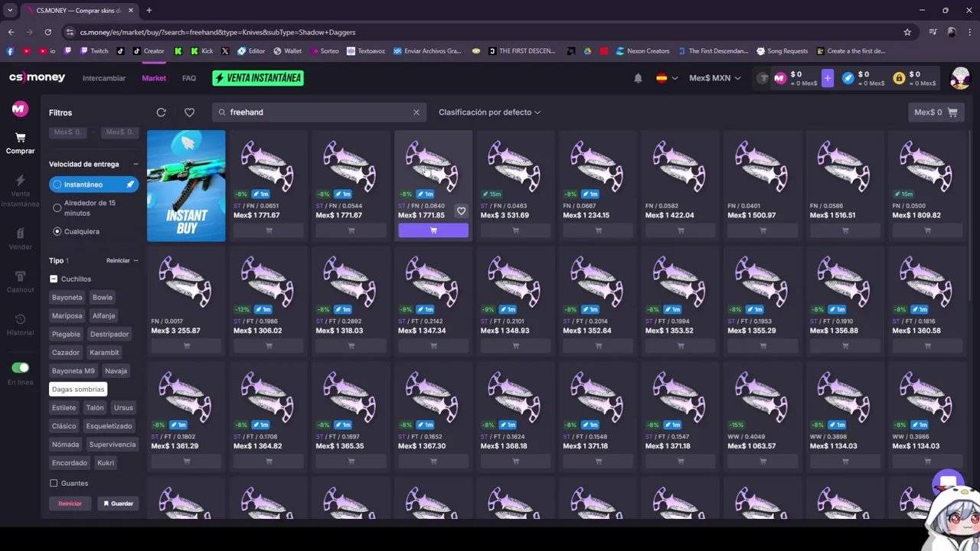Image resolution: width=980 pixels, height=551 pixels.
Task: Reset Tipo filter with Reiniciar link
Action: click(118, 260)
